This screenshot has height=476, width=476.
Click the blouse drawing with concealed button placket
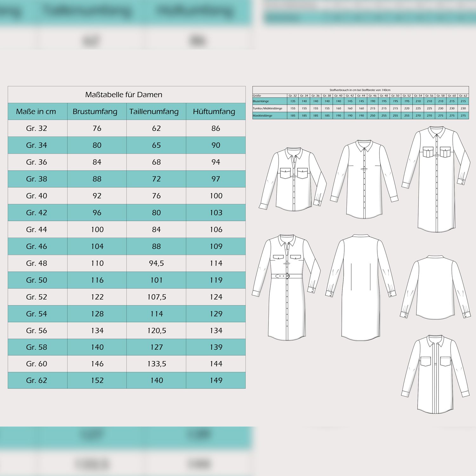435,374
